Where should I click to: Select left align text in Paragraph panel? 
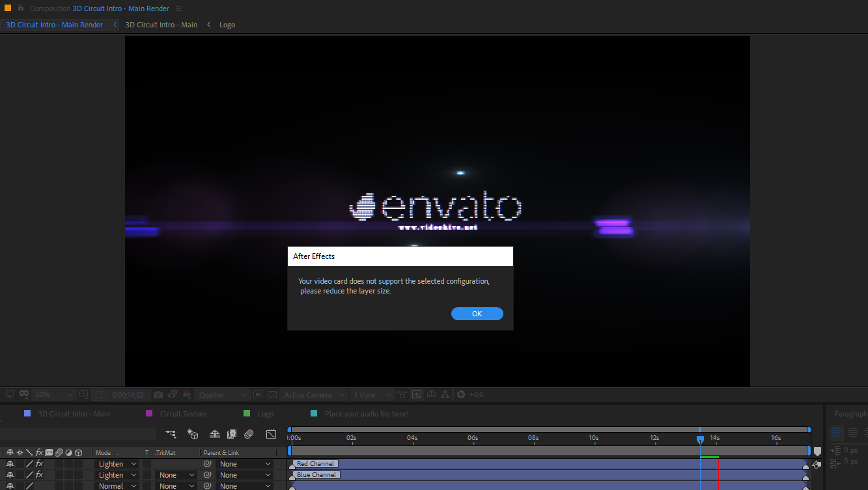tap(837, 433)
